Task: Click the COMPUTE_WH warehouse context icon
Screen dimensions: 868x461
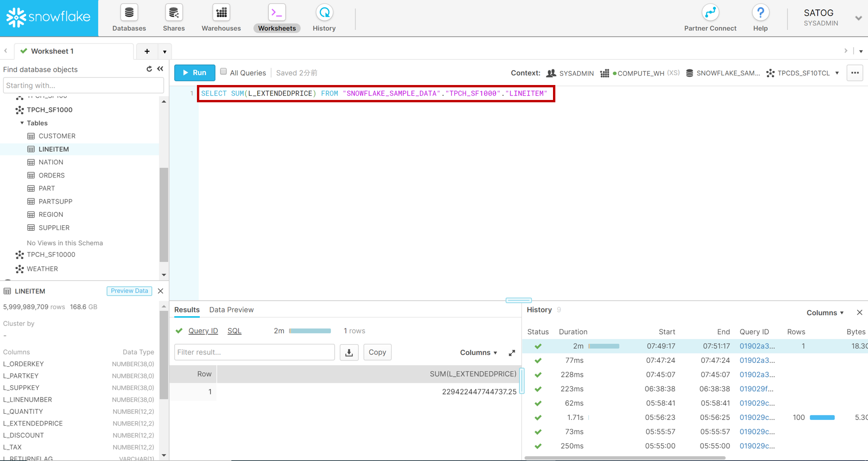Action: [x=604, y=73]
